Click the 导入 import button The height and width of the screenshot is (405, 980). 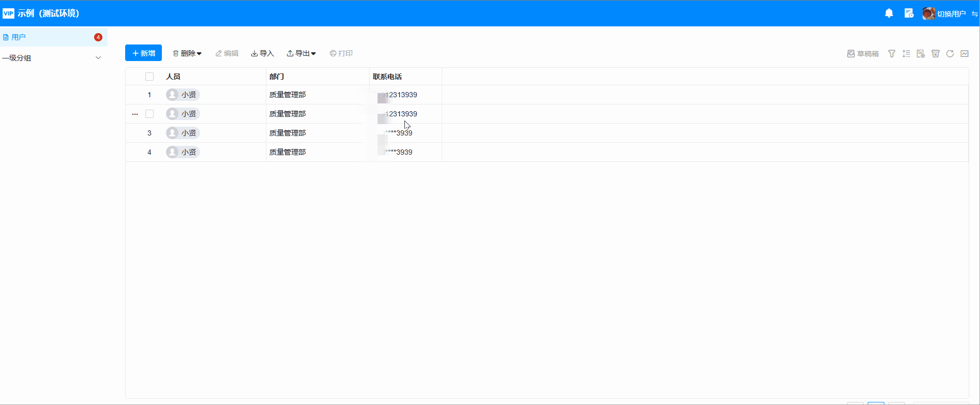click(262, 53)
